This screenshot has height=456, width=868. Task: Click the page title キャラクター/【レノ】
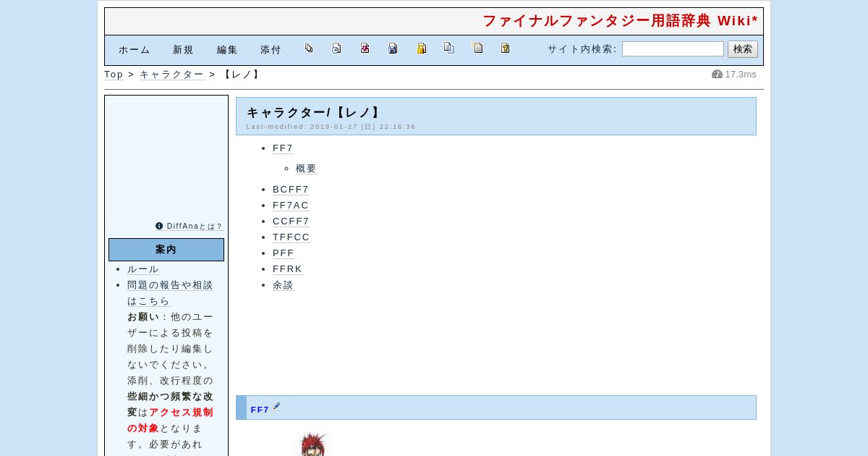(314, 113)
